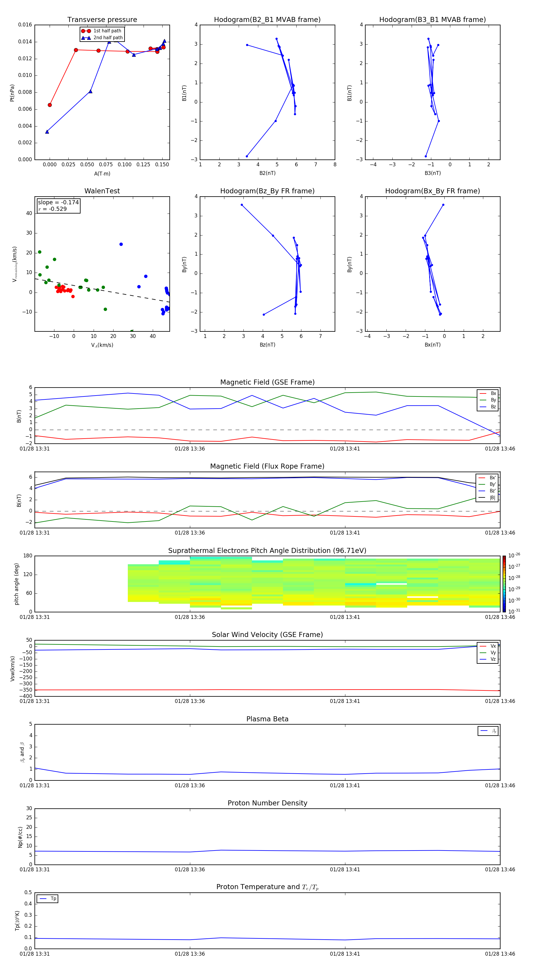Click 'B2(nT)' x-axis label
The width and height of the screenshot is (535, 980).
point(267,173)
